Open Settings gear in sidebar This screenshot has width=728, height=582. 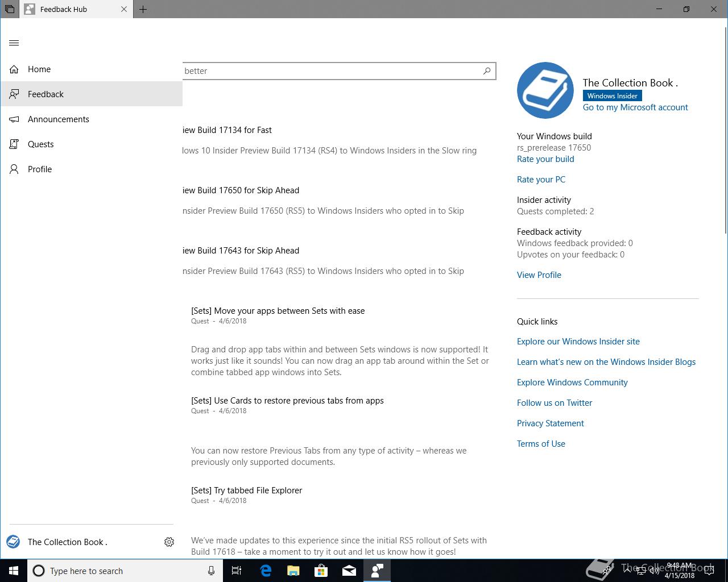coord(169,542)
